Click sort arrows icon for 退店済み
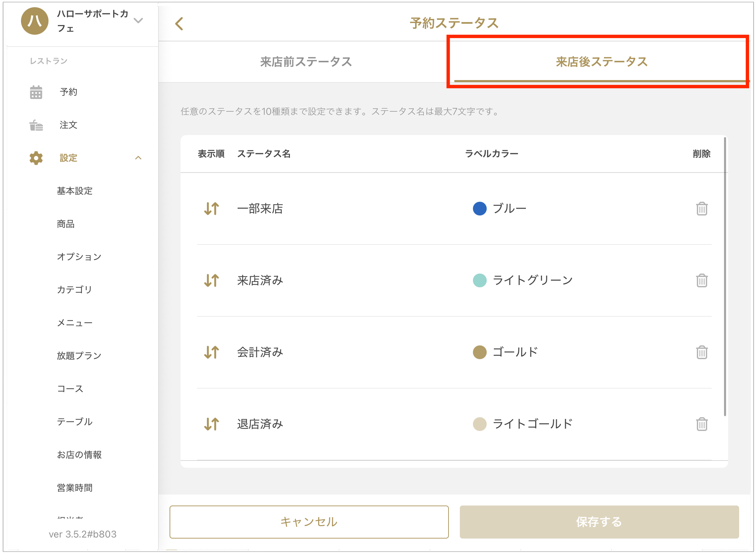The width and height of the screenshot is (756, 554). pyautogui.click(x=211, y=424)
